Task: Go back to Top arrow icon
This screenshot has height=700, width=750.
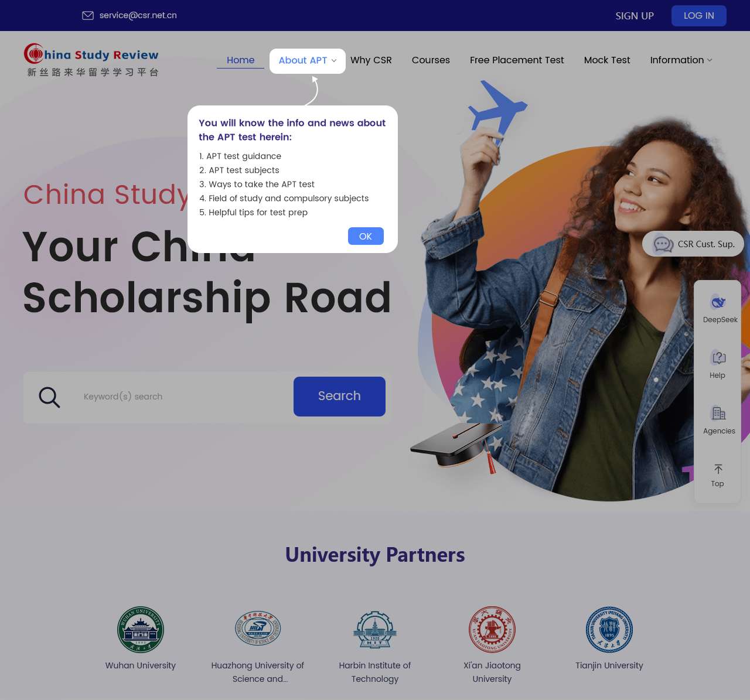Action: coord(718,469)
